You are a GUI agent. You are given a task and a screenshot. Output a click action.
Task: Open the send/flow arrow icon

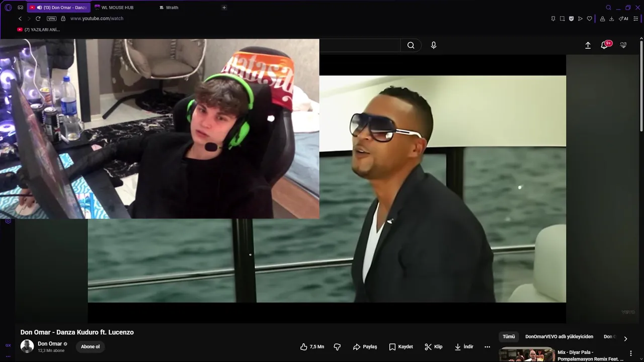point(580,19)
